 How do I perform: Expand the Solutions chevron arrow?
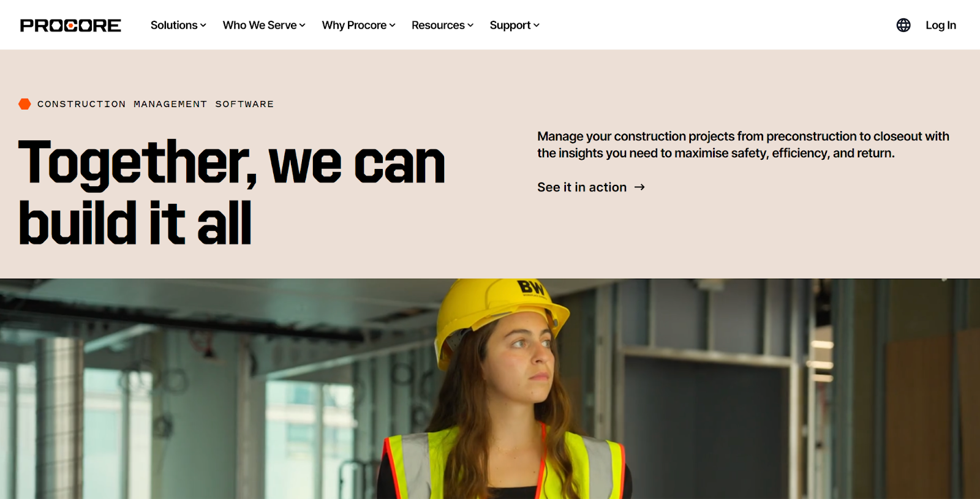[203, 26]
